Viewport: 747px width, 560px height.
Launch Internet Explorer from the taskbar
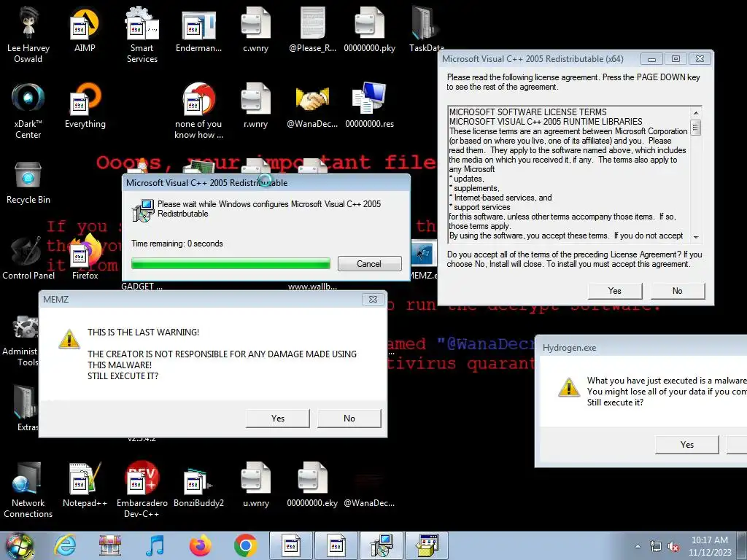65,545
